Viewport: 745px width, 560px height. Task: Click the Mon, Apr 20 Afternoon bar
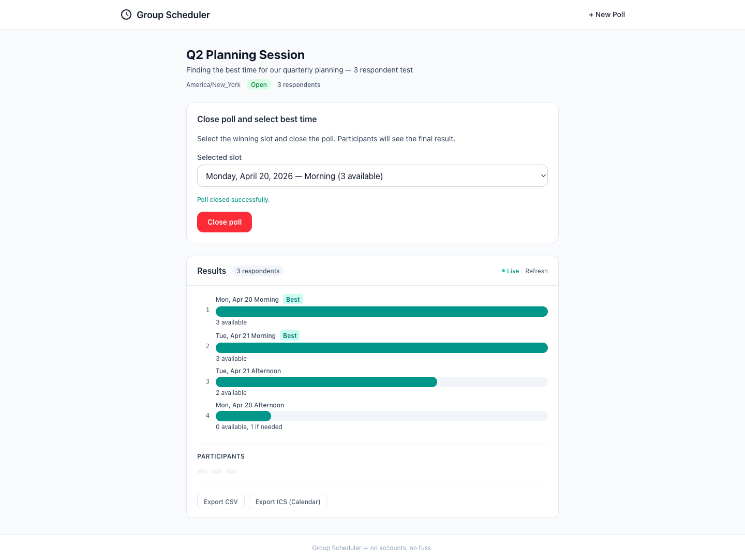click(x=243, y=416)
